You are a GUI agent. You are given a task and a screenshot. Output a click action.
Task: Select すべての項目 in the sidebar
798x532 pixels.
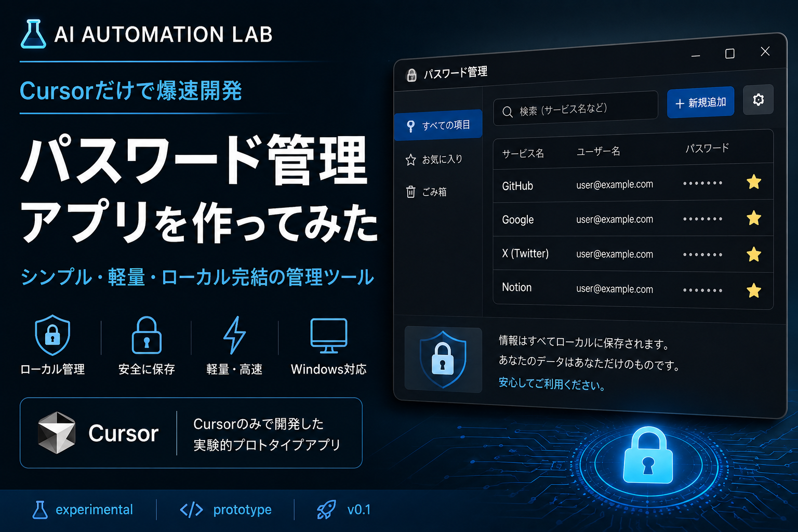click(x=438, y=126)
